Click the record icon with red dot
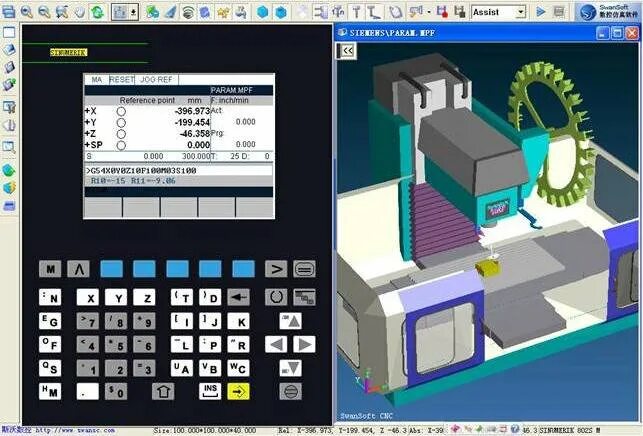The height and width of the screenshot is (436, 643). pyautogui.click(x=442, y=12)
